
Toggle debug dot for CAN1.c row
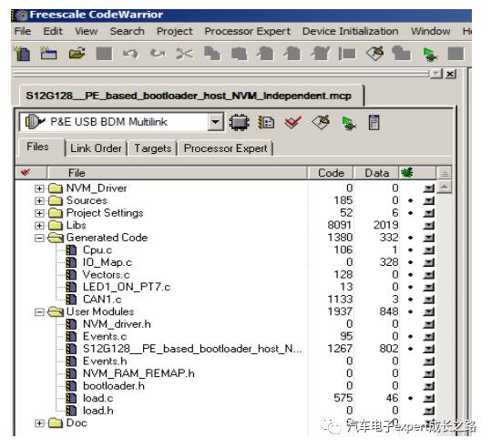click(411, 300)
